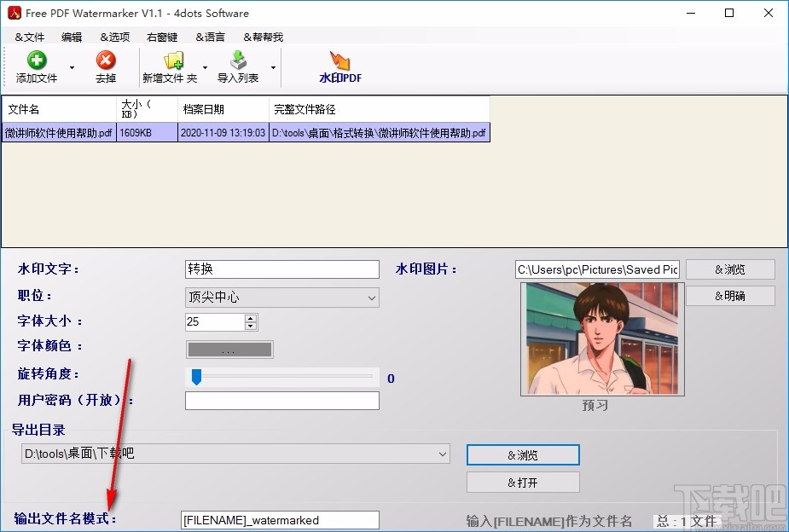
Task: Decrease font size with the down arrow
Action: [251, 326]
